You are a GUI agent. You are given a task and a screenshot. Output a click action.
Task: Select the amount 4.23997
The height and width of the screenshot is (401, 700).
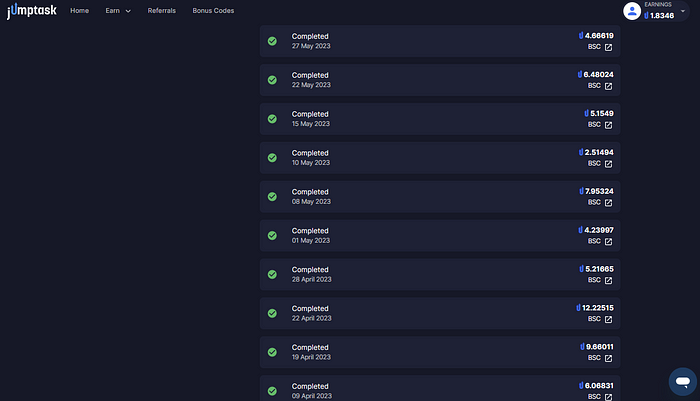[599, 230]
